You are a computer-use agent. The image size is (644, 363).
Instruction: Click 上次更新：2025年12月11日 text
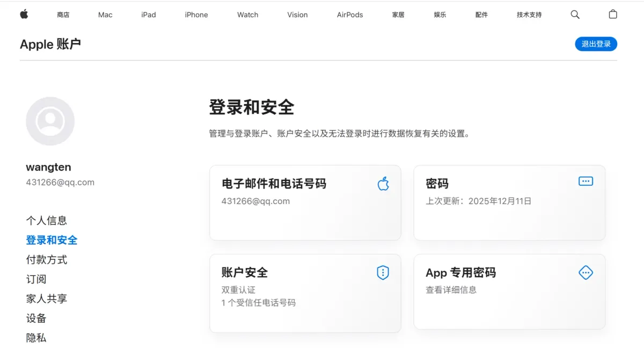point(479,201)
